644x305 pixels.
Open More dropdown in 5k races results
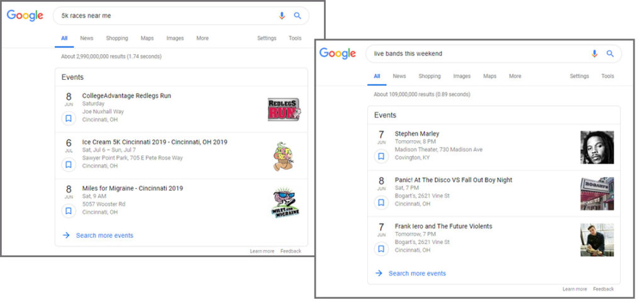pos(202,38)
